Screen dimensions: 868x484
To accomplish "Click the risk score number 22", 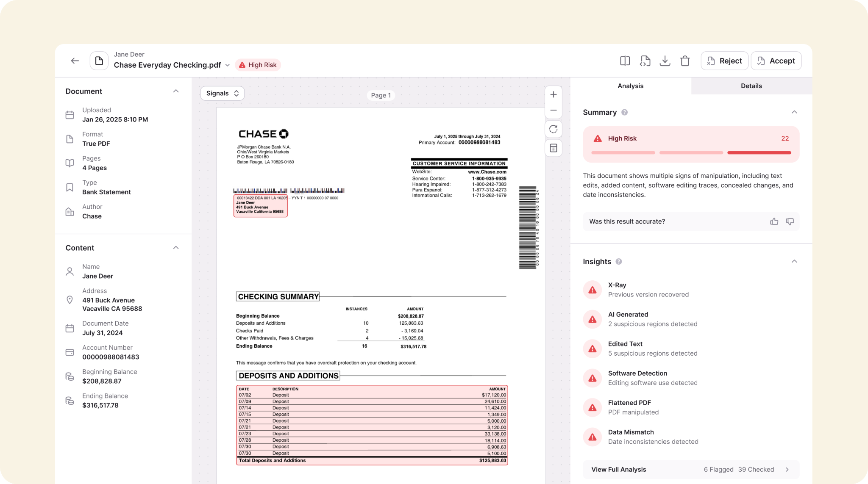I will pos(785,138).
